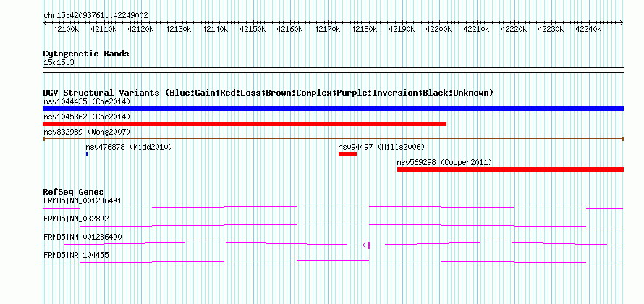The width and height of the screenshot is (644, 304).
Task: Click the 42150k ruler tick label
Action: tap(254, 29)
